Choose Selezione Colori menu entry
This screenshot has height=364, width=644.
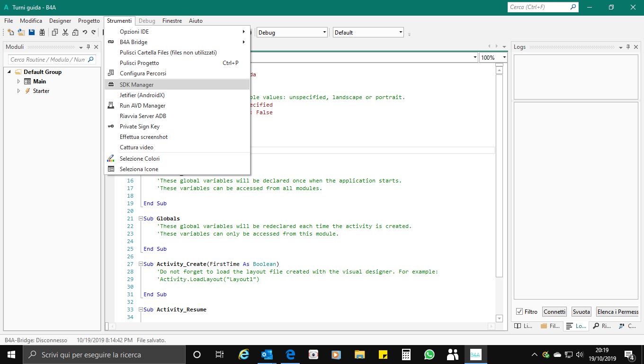(139, 159)
